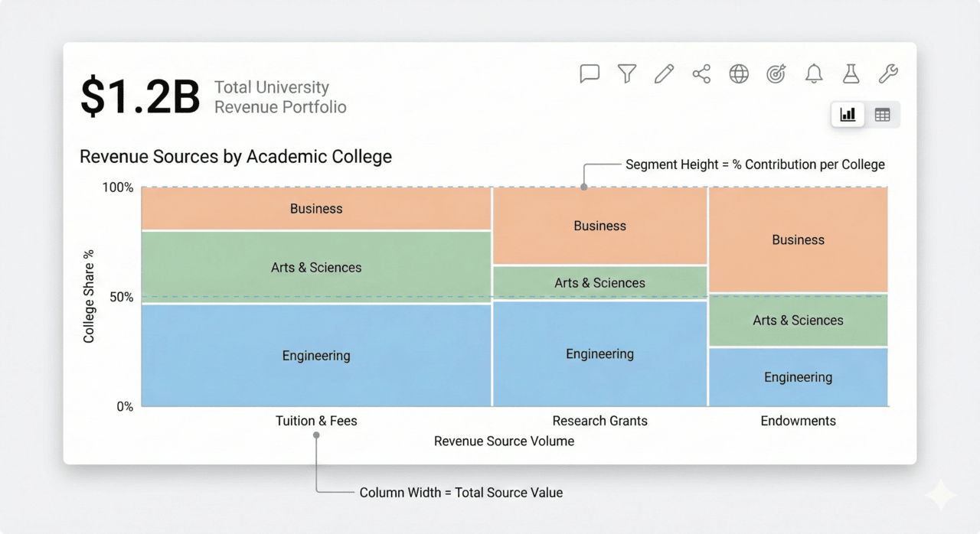Click the Revenue Sources by Academic College title
The width and height of the screenshot is (980, 534).
click(235, 156)
